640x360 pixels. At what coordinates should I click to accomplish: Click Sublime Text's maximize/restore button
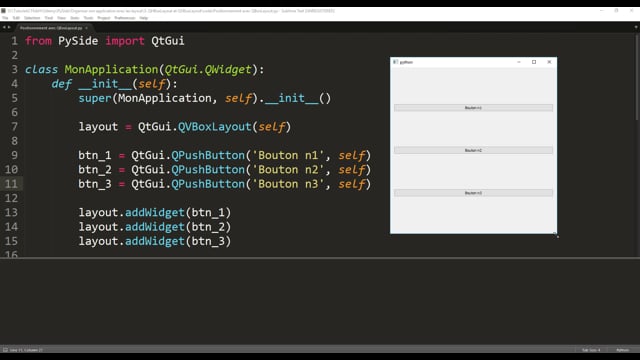coord(616,11)
